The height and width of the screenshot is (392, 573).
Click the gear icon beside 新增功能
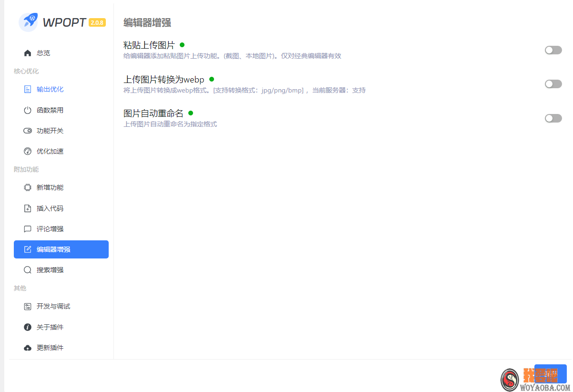coord(28,187)
